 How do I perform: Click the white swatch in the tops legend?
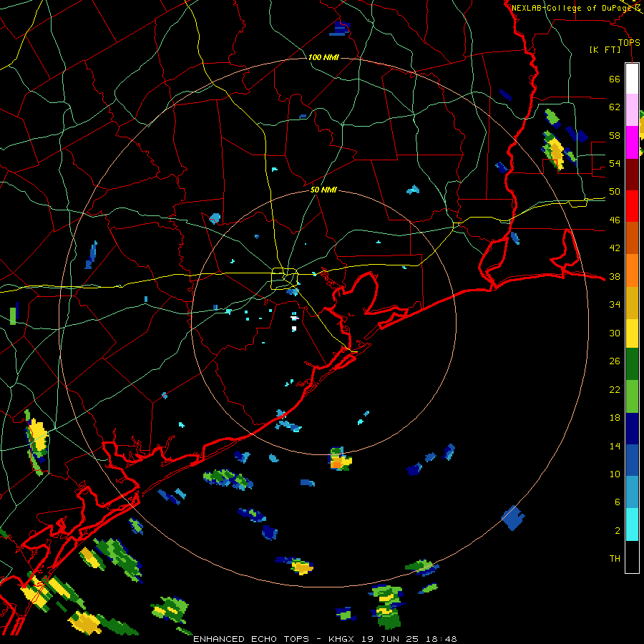[x=632, y=79]
